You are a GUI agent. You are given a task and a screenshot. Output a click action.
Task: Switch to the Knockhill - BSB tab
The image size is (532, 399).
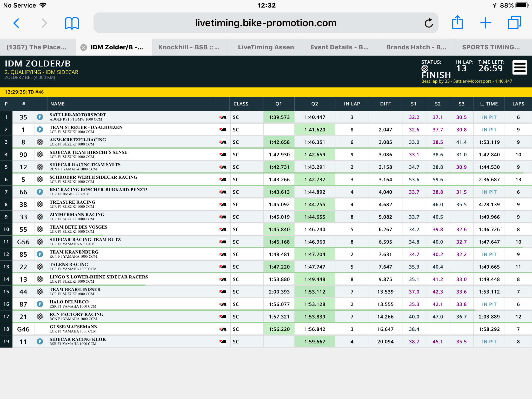pyautogui.click(x=190, y=47)
